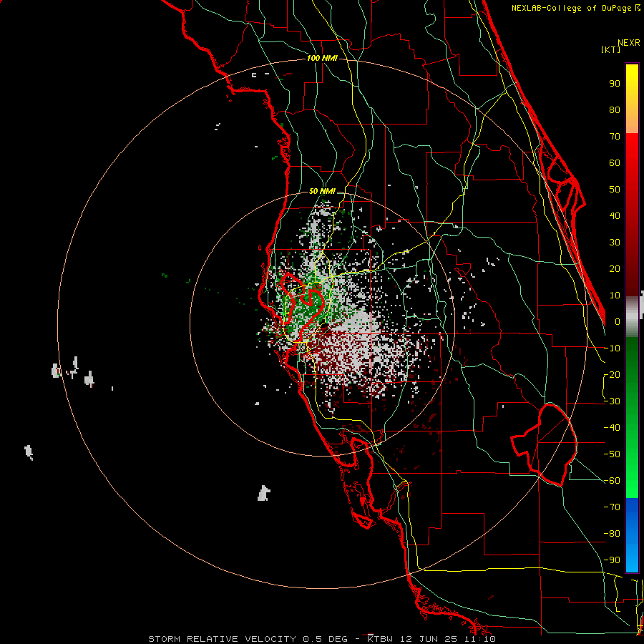Click the -90 knot scale value
Image resolution: width=644 pixels, height=644 pixels.
coord(612,560)
